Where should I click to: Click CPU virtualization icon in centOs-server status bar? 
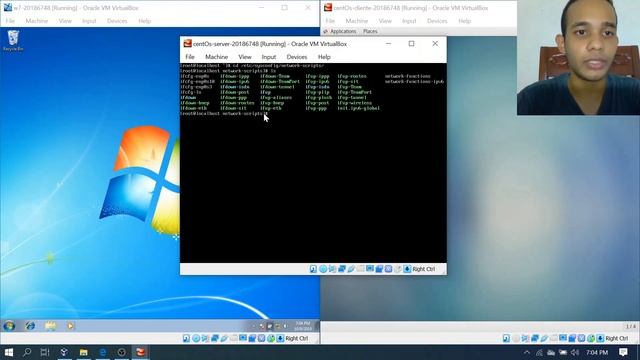(389, 269)
